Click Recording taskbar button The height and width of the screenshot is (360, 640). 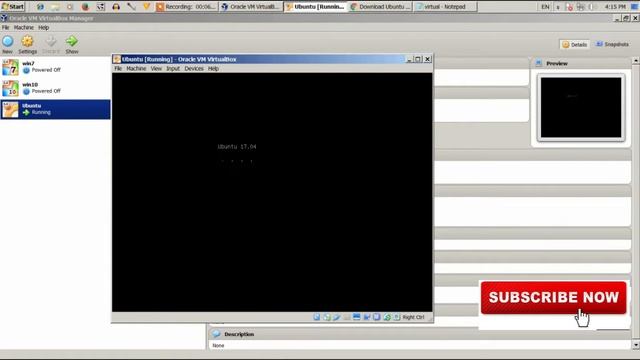[x=186, y=7]
